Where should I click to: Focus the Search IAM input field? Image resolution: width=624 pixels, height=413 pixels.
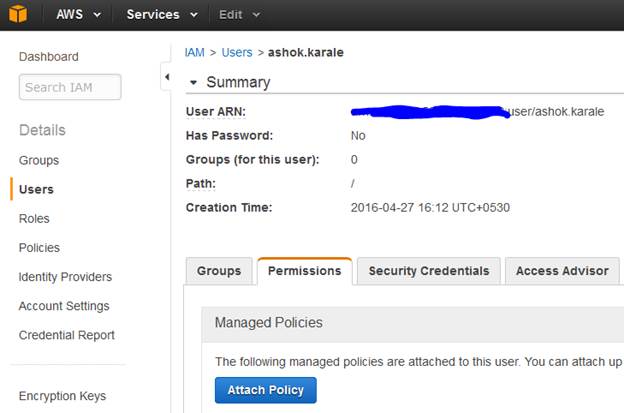point(70,87)
